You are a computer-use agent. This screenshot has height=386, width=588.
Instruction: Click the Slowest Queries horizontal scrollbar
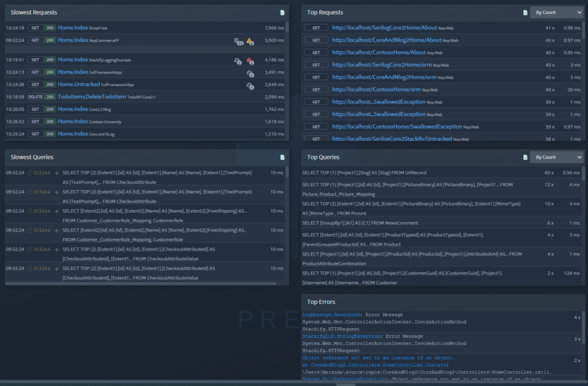[141, 283]
